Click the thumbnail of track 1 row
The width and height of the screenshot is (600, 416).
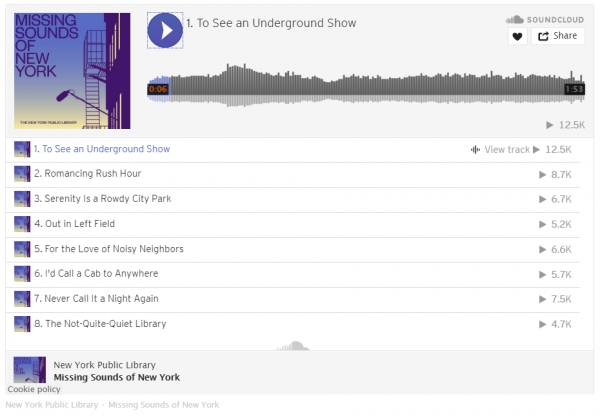(22, 149)
